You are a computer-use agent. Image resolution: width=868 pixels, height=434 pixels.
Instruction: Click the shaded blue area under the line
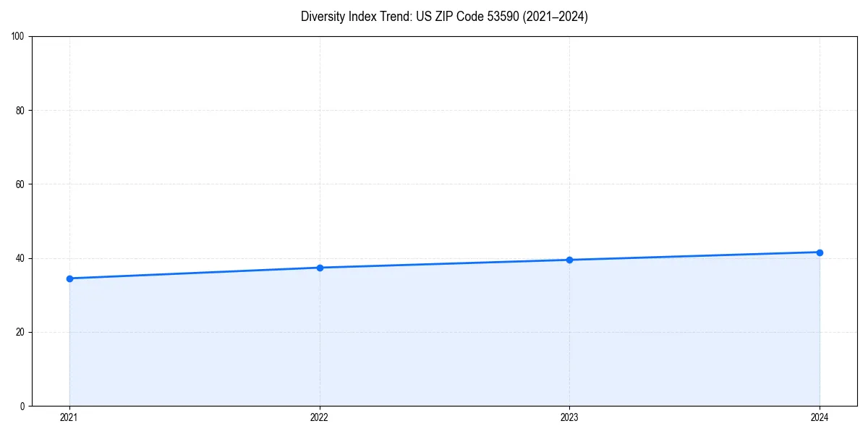434,340
